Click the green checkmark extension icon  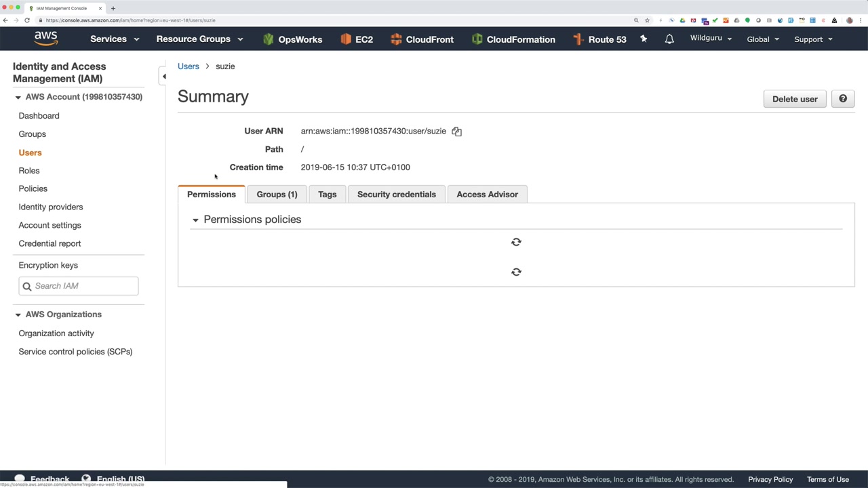coord(715,20)
